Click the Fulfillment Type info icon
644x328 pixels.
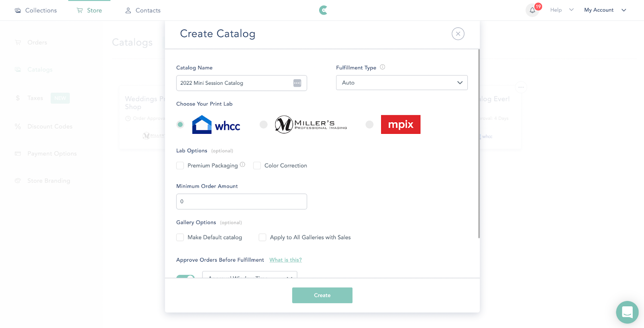pos(382,67)
